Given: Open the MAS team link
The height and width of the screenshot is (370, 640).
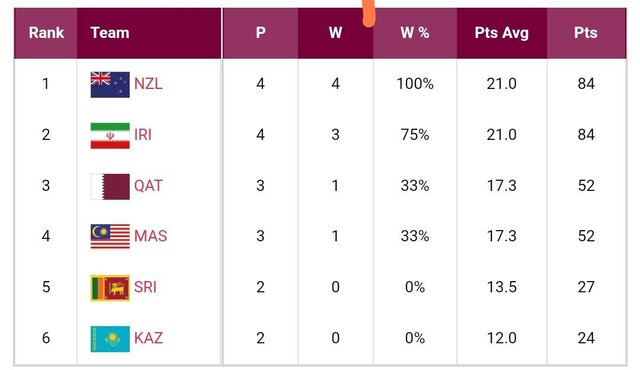Looking at the screenshot, I should pos(151,236).
